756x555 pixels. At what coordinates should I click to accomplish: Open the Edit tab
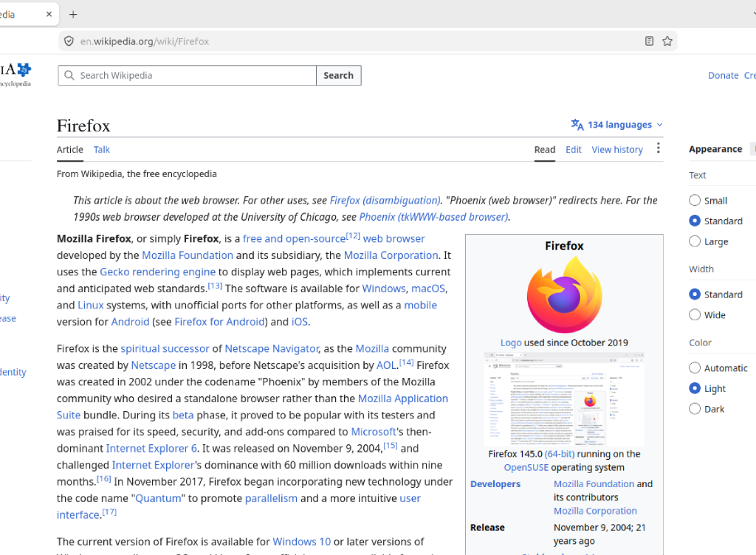pyautogui.click(x=573, y=150)
